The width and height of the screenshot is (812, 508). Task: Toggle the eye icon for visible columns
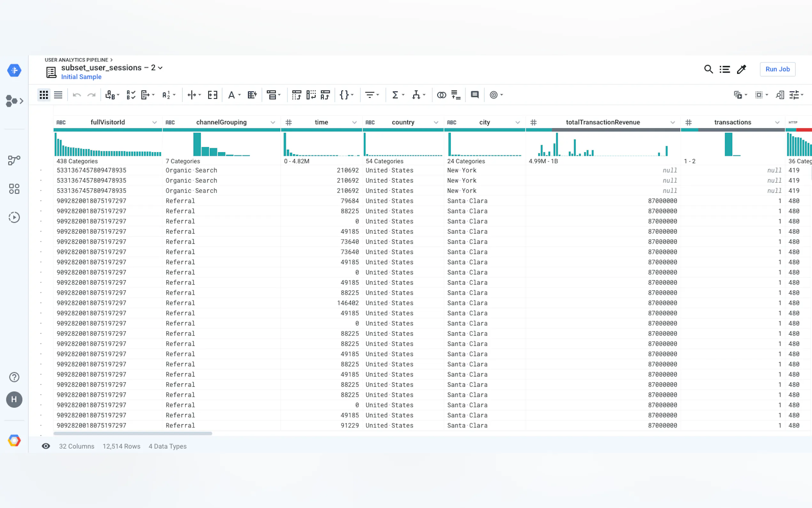click(x=46, y=446)
